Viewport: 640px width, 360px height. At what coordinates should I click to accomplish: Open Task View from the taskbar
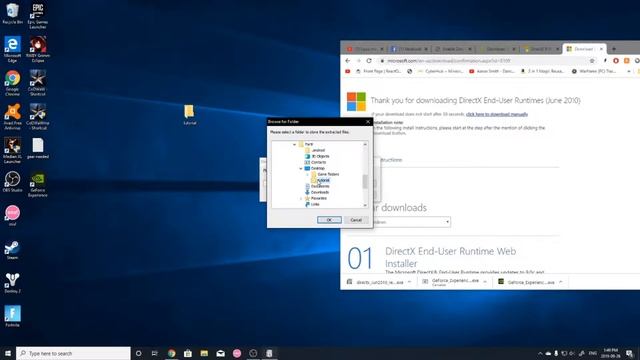(155, 353)
